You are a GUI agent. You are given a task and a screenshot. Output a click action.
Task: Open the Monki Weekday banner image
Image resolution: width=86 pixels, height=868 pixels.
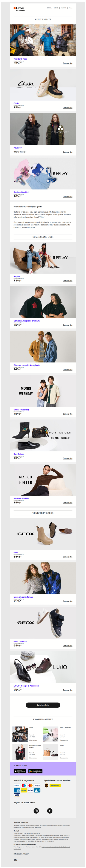point(43,391)
